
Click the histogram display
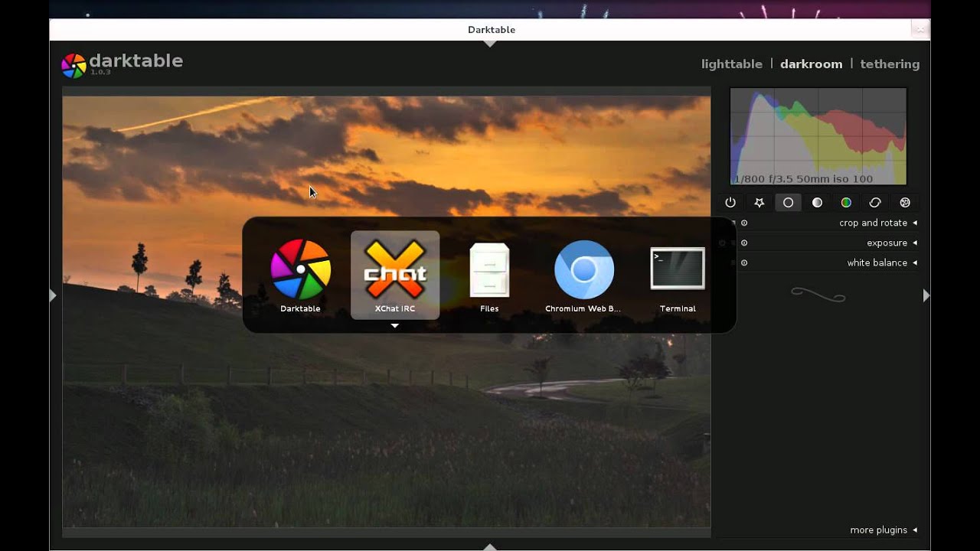point(818,136)
